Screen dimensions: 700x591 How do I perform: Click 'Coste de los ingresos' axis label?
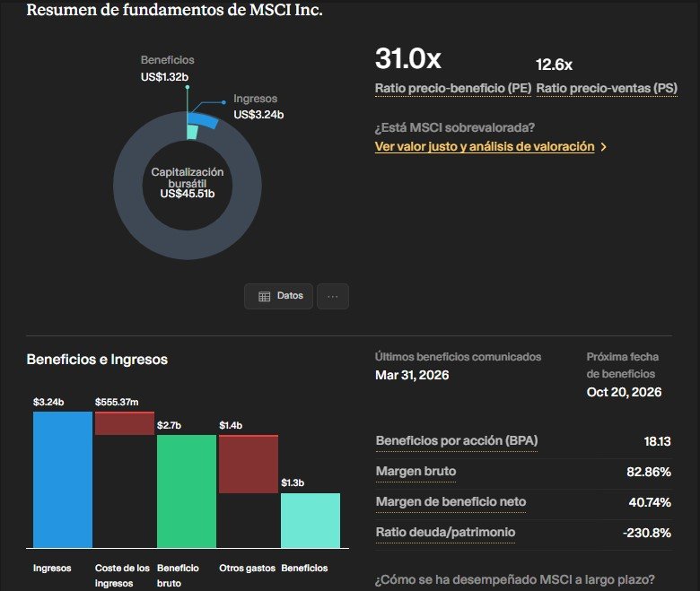(122, 576)
